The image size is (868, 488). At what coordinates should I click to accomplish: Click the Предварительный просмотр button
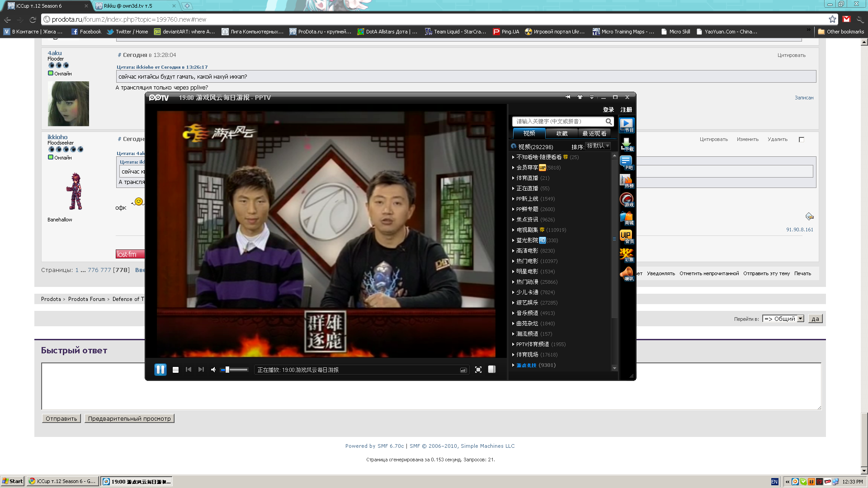pyautogui.click(x=129, y=418)
